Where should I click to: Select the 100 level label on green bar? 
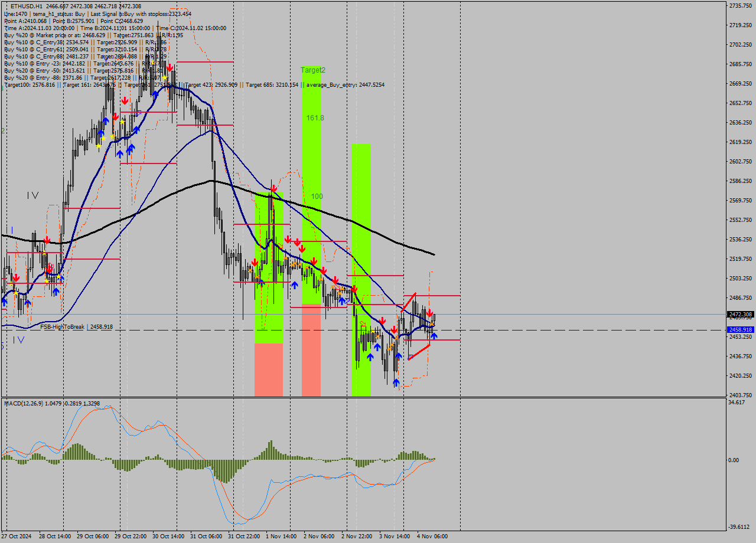317,197
